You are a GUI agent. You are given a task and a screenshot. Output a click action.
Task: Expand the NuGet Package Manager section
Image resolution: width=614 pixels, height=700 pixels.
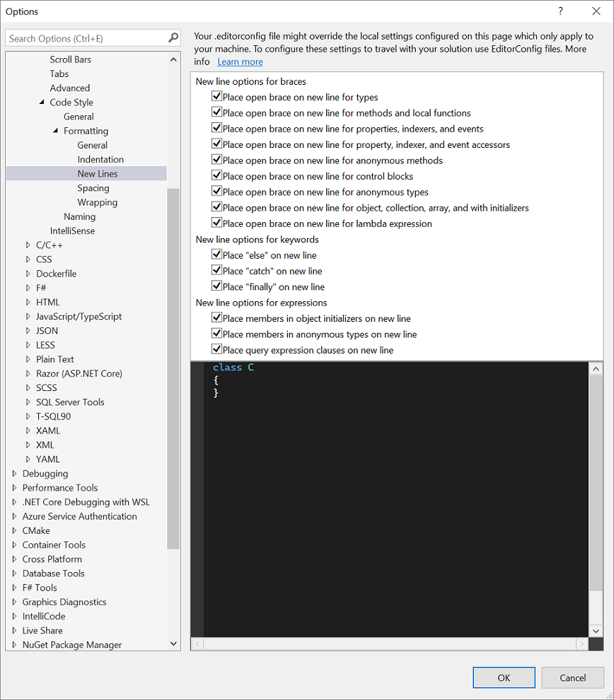(x=14, y=644)
